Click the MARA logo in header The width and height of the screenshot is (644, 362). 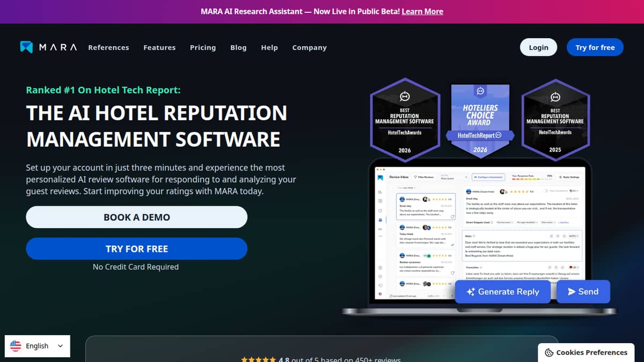point(49,47)
